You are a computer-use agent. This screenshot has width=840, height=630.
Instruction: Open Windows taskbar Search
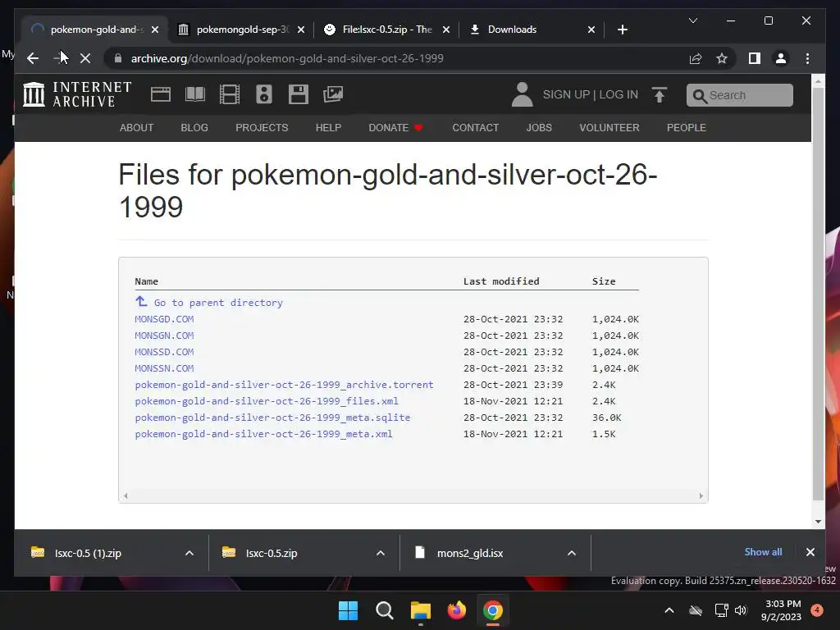point(384,610)
